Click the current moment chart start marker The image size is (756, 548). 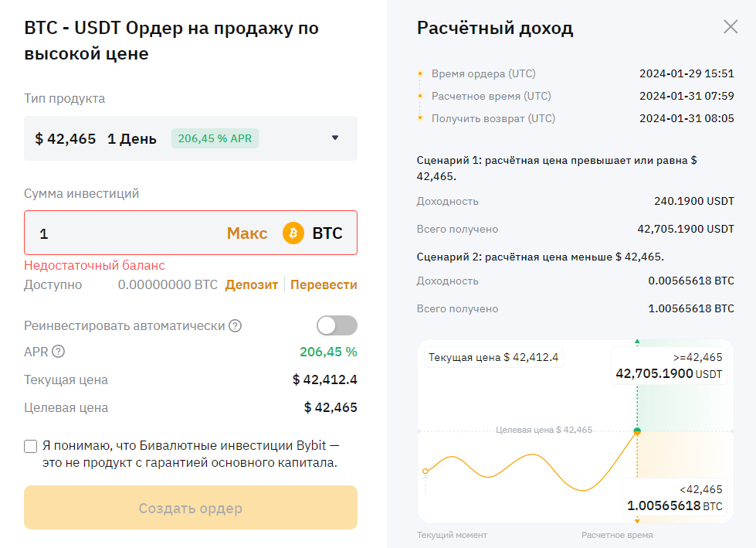coord(425,471)
